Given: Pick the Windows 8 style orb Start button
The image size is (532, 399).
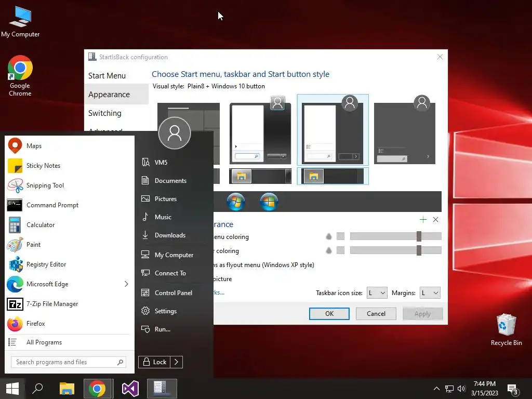Looking at the screenshot, I should coord(269,202).
